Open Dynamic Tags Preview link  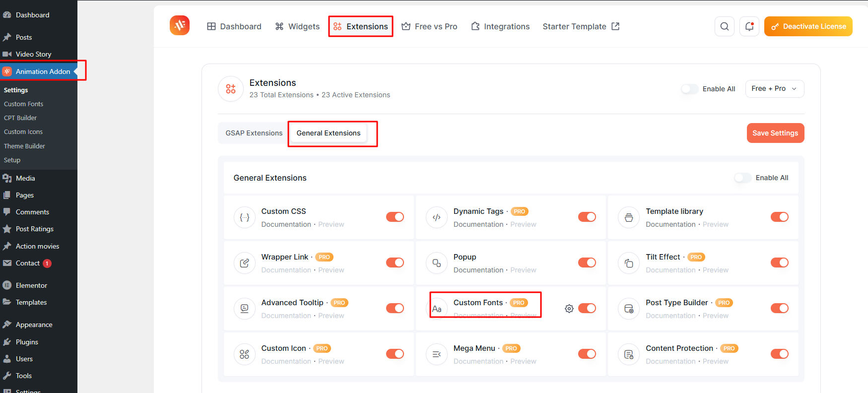(524, 224)
